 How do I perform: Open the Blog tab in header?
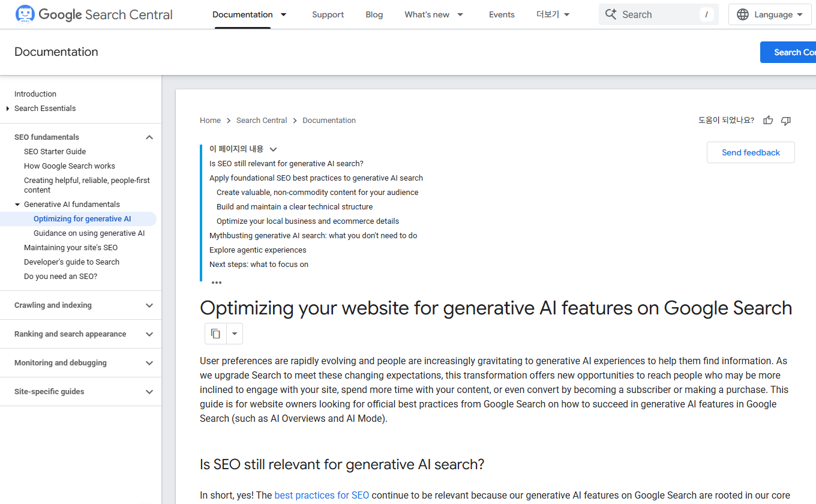click(374, 14)
